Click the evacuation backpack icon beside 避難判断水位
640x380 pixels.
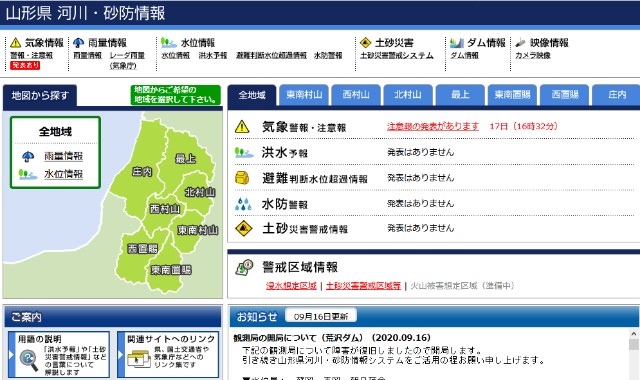(x=242, y=178)
